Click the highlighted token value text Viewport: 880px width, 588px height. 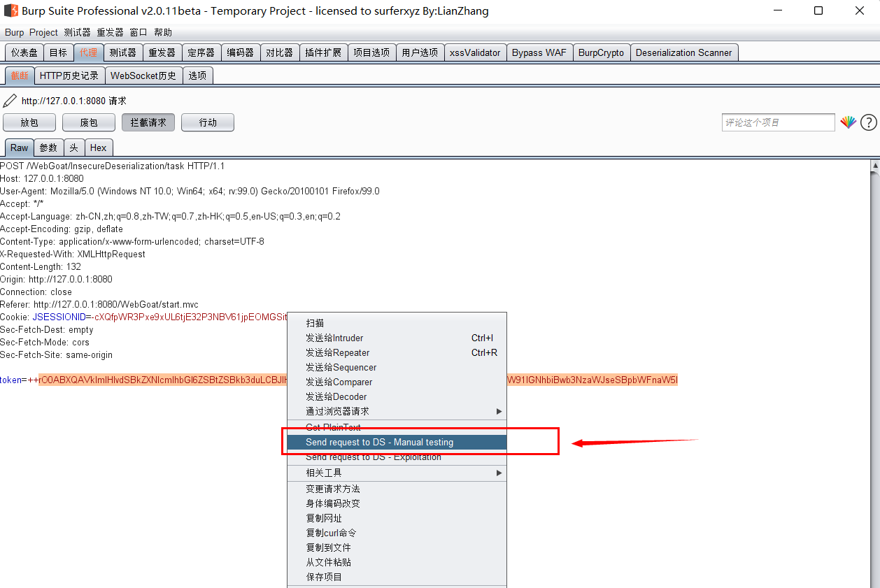pos(163,380)
